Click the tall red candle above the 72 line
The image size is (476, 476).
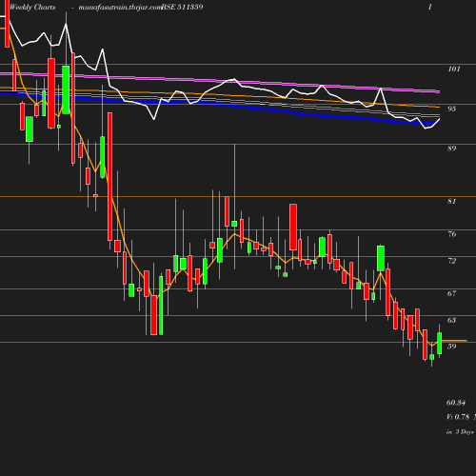coord(293,228)
